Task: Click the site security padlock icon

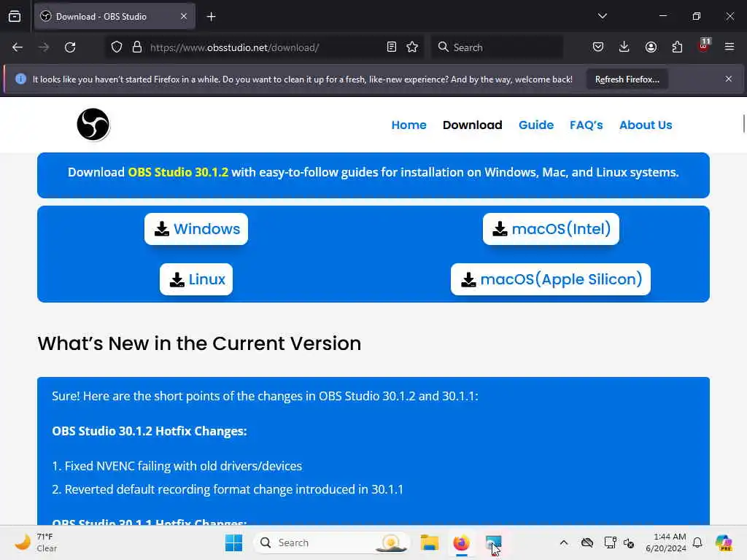Action: point(137,47)
